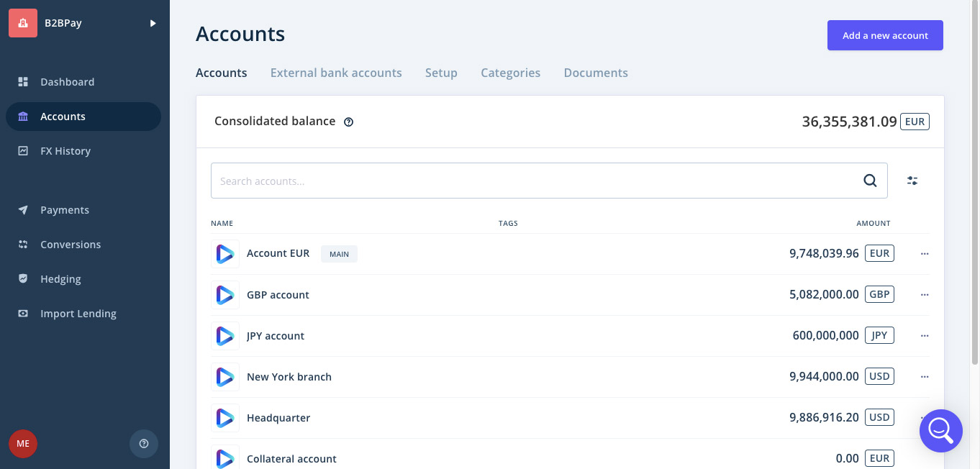Switch to the Categories tab
This screenshot has width=980, height=469.
pyautogui.click(x=510, y=73)
